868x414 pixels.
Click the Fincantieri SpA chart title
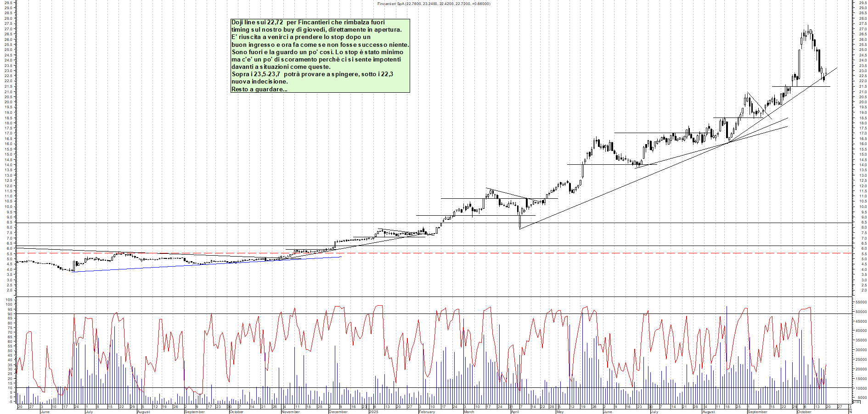(x=434, y=4)
